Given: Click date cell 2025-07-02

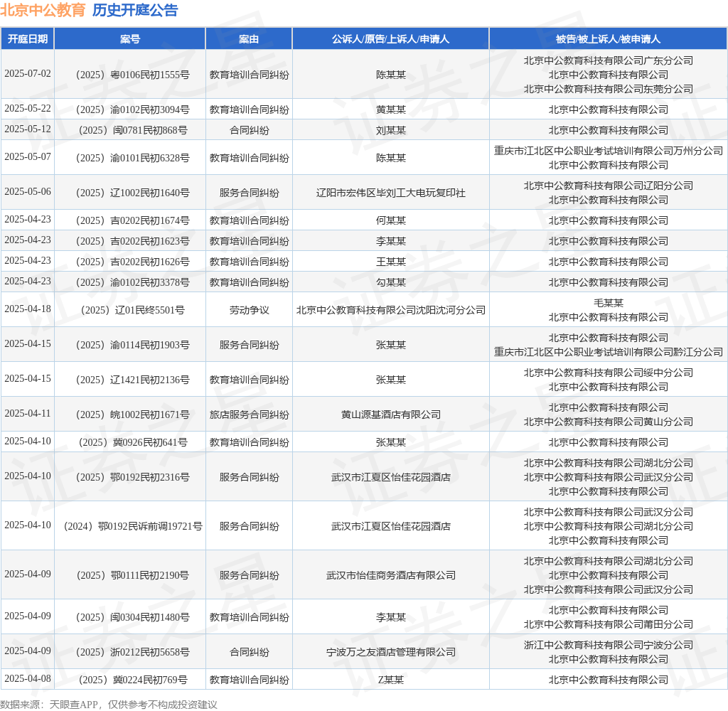Looking at the screenshot, I should (28, 74).
